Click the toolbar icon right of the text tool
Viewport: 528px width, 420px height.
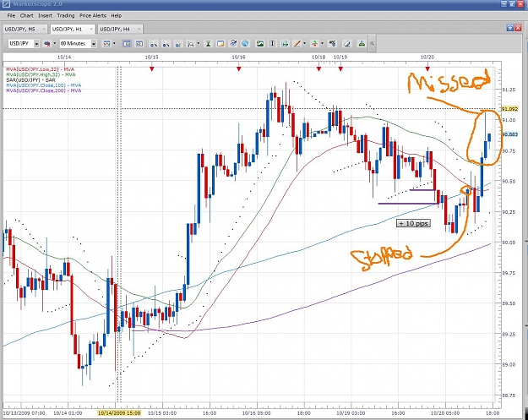(285, 44)
